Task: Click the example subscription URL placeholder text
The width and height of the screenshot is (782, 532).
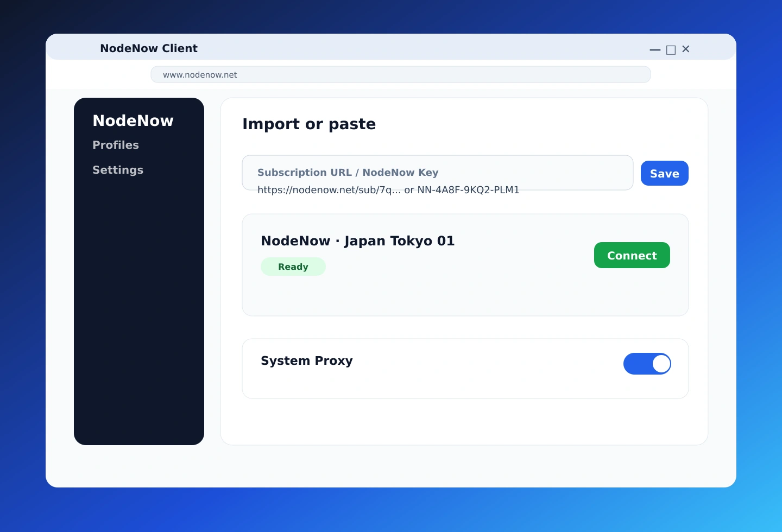Action: point(388,190)
